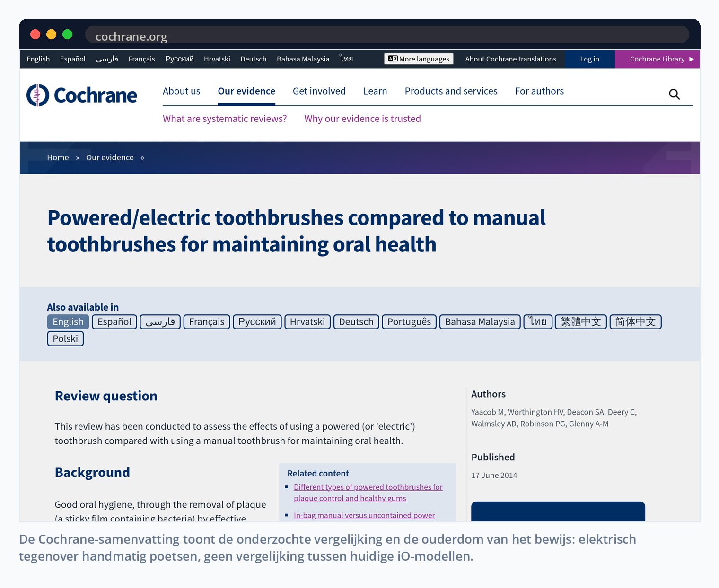
Task: Choose Deutsch under Also available in
Action: (x=356, y=322)
